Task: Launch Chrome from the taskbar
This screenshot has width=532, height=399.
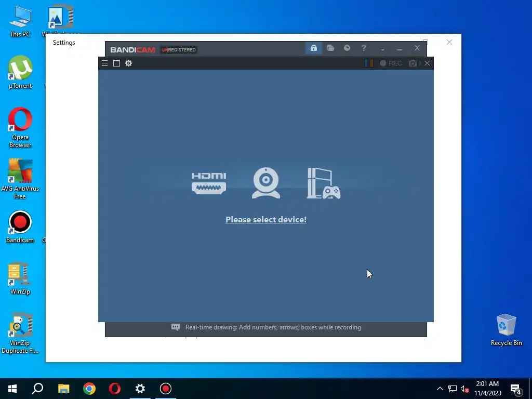Action: click(x=89, y=389)
